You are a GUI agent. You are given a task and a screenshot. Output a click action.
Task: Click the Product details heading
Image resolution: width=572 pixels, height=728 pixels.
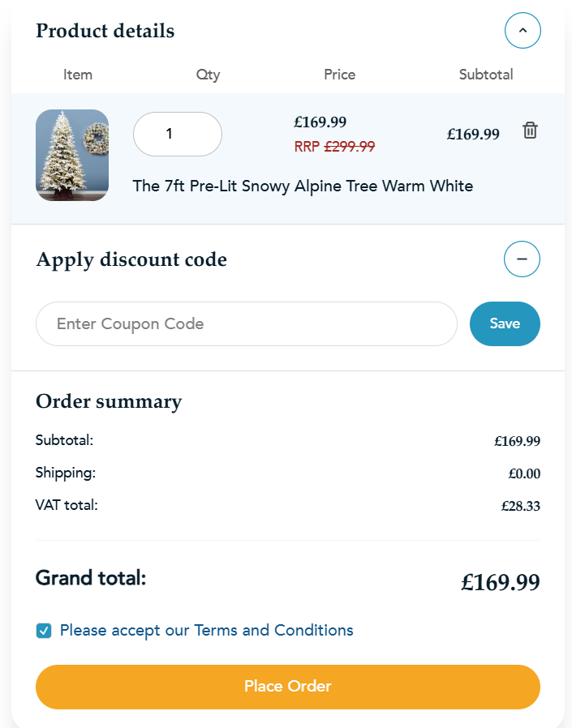105,31
